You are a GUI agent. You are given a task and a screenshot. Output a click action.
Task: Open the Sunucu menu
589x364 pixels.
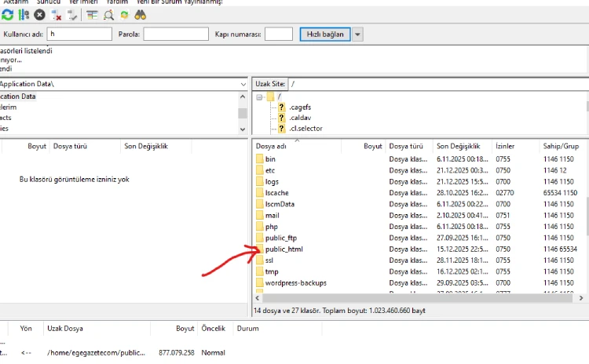tap(49, 2)
